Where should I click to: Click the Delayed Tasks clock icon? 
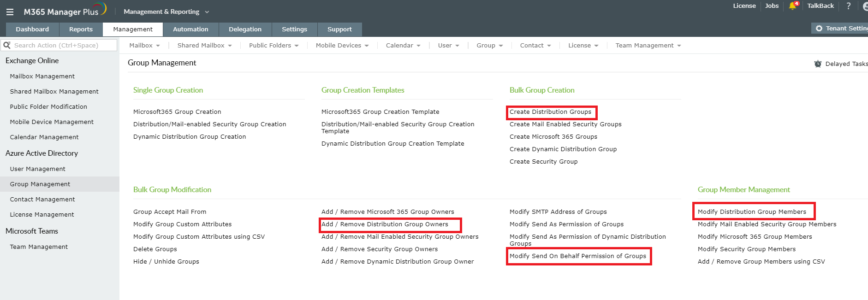click(818, 64)
